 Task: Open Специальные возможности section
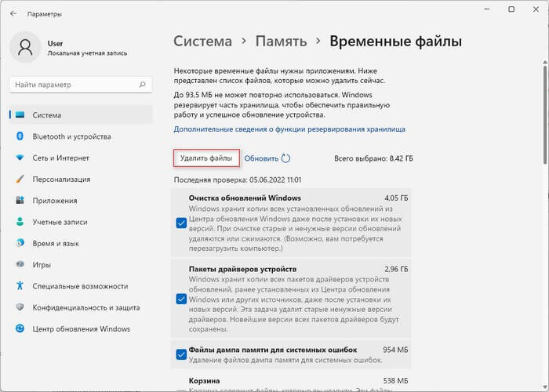click(x=81, y=285)
